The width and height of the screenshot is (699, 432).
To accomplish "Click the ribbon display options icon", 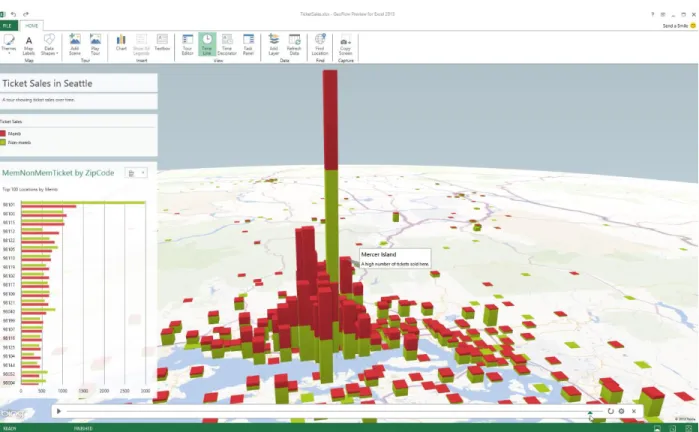I will (663, 14).
